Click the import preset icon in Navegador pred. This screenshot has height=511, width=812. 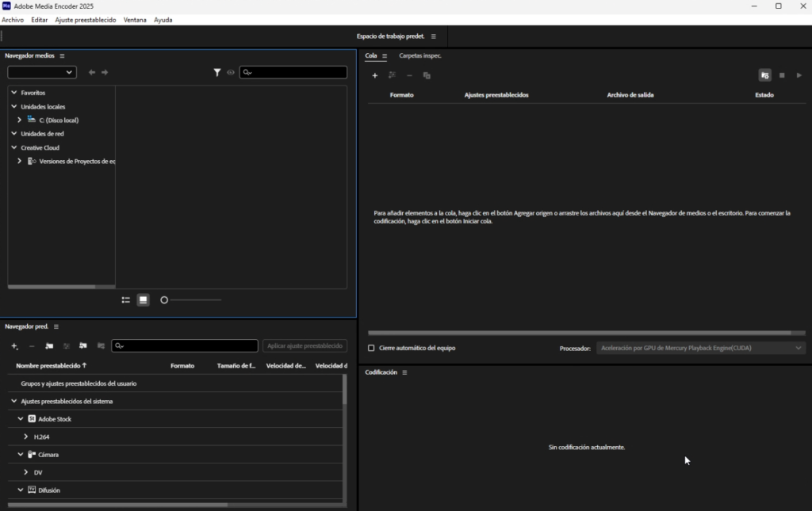83,346
